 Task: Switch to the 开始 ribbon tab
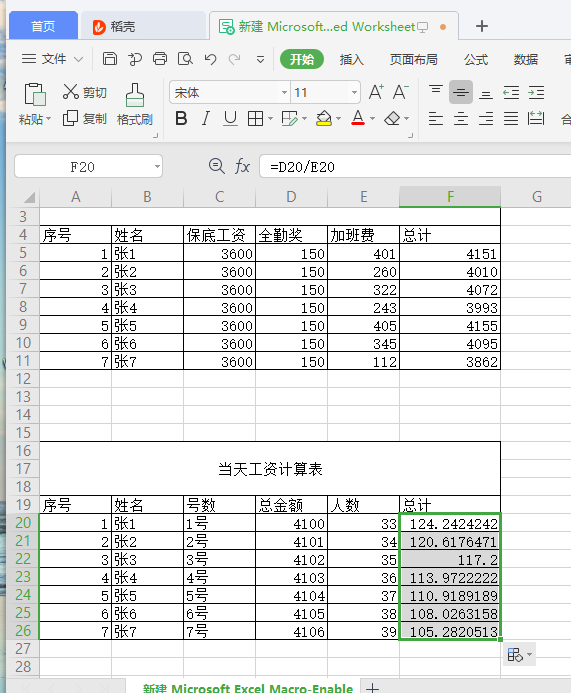pyautogui.click(x=302, y=59)
